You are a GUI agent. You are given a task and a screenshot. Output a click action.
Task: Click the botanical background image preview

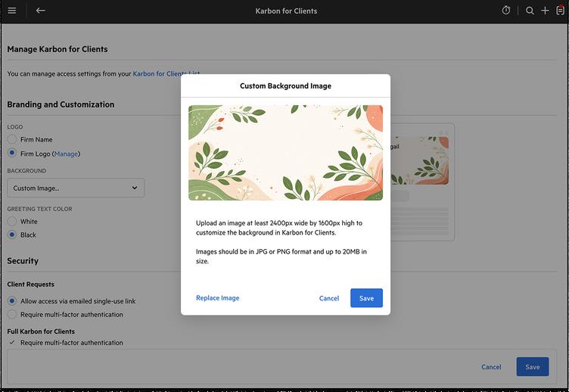point(285,152)
